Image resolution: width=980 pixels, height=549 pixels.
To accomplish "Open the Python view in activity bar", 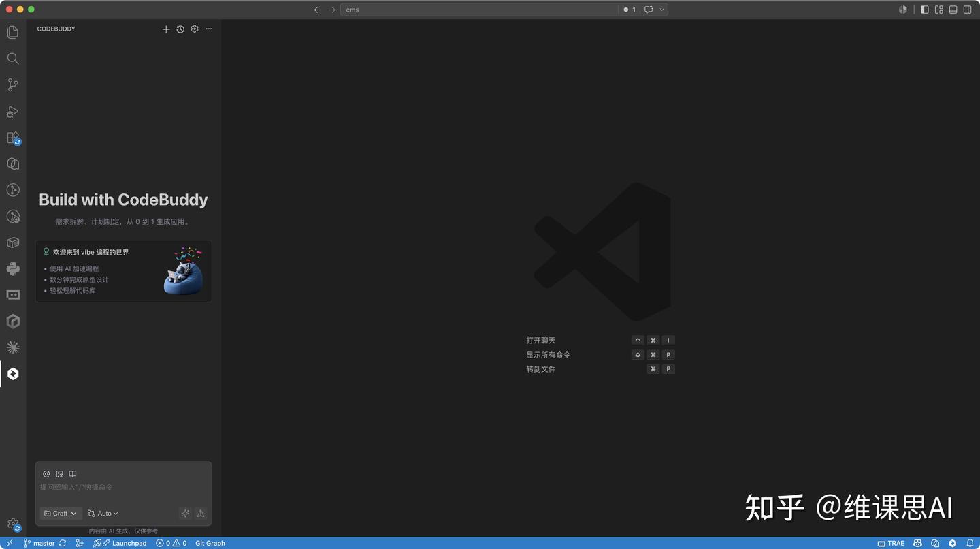I will [x=13, y=268].
